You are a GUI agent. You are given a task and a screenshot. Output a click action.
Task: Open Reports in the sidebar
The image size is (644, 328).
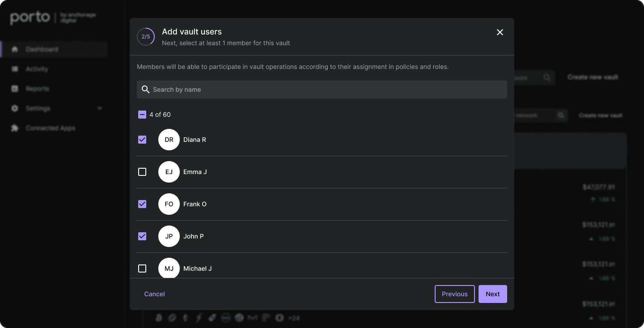point(37,89)
